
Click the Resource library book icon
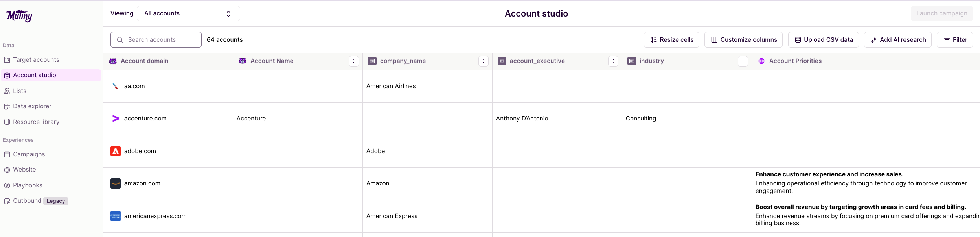pyautogui.click(x=7, y=122)
